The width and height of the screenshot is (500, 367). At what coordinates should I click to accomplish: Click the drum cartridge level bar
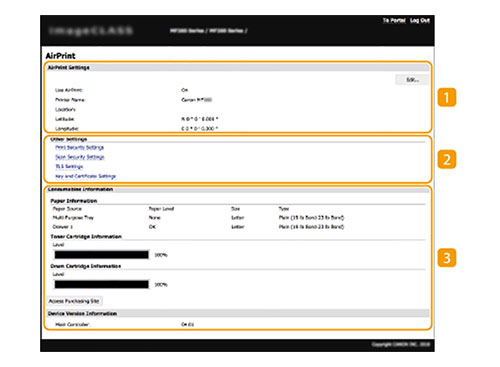click(102, 284)
